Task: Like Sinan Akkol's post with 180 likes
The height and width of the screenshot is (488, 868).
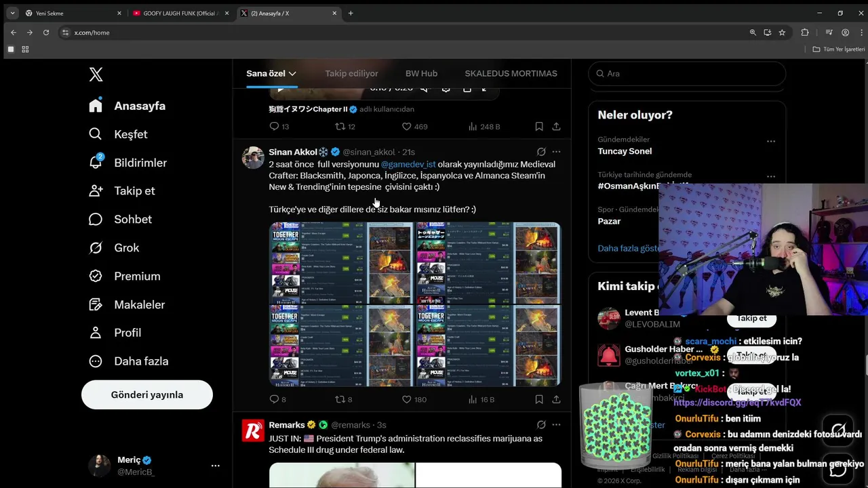Action: [x=414, y=400]
